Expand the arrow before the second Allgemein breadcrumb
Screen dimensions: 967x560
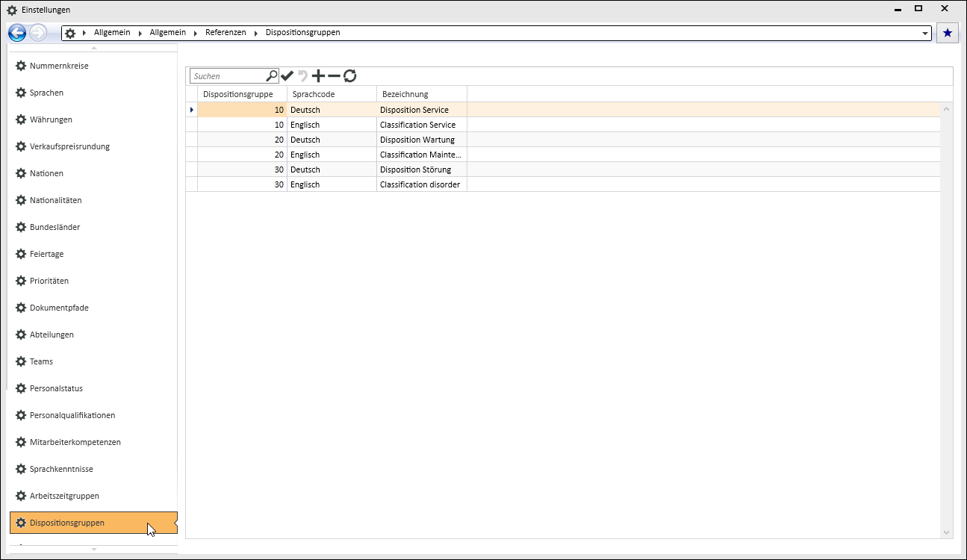tap(140, 34)
